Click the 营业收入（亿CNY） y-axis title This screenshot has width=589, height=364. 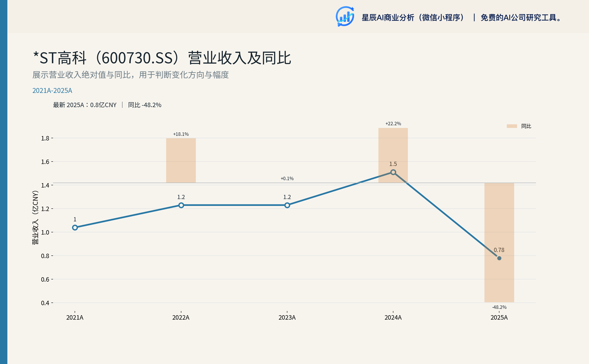pos(35,217)
